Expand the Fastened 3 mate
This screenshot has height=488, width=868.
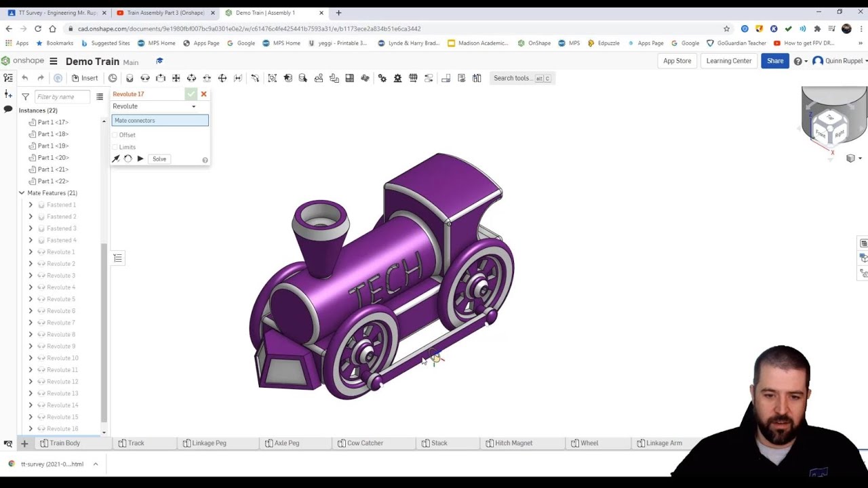pyautogui.click(x=31, y=228)
